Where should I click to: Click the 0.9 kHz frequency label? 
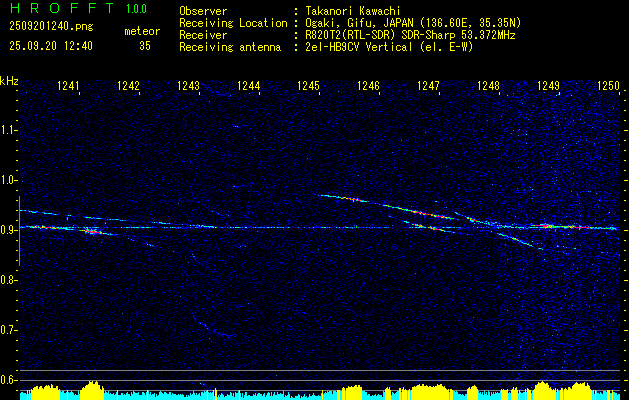[x=9, y=230]
